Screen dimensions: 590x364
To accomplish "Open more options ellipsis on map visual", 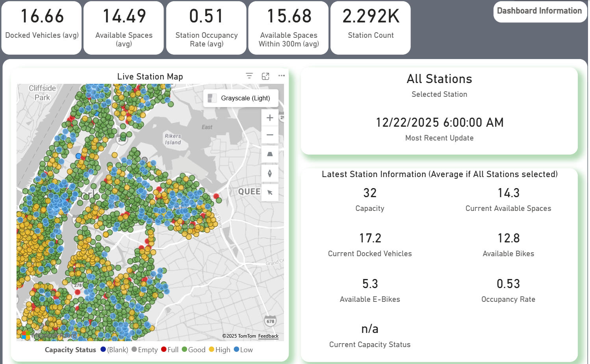I will pos(281,76).
